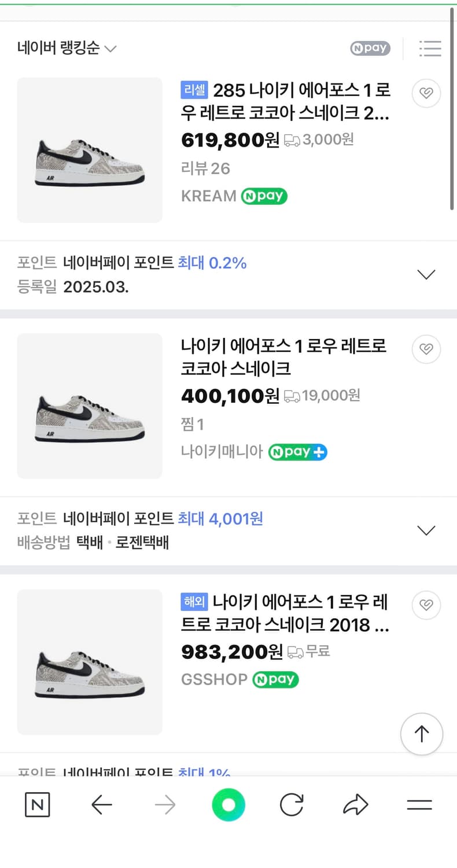
Task: Toggle heart for 나이키매니아 400,100원 item
Action: pyautogui.click(x=426, y=349)
